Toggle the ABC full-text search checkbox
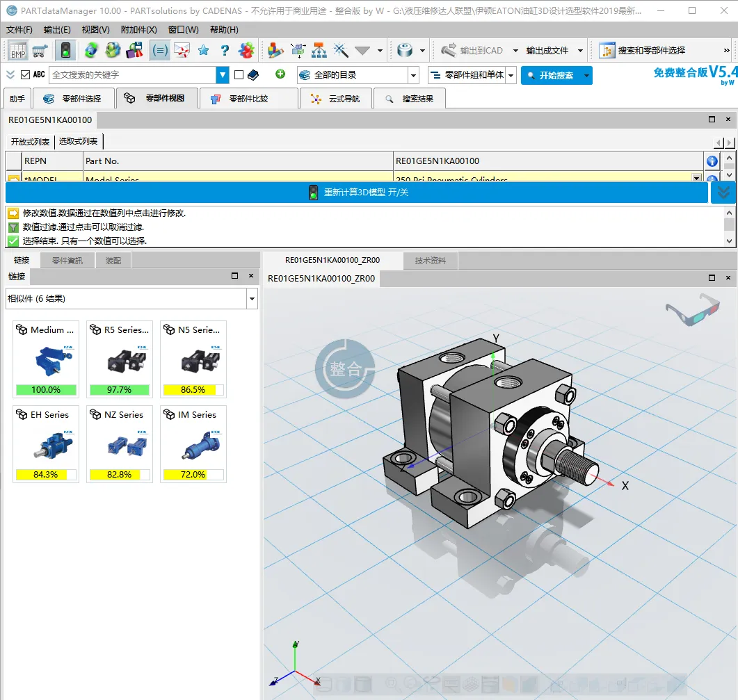The height and width of the screenshot is (700, 738). point(26,74)
